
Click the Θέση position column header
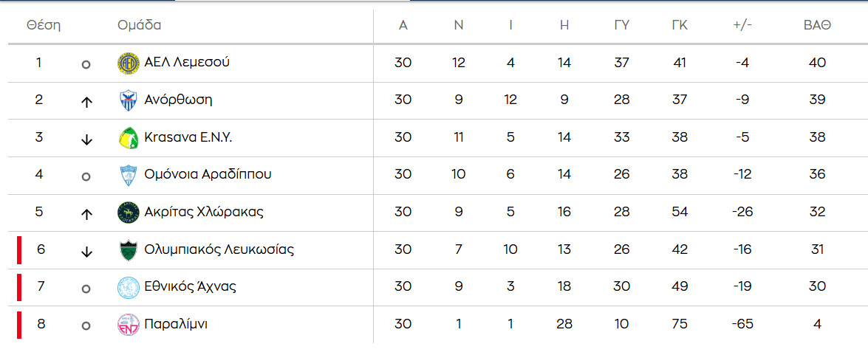pyautogui.click(x=44, y=25)
